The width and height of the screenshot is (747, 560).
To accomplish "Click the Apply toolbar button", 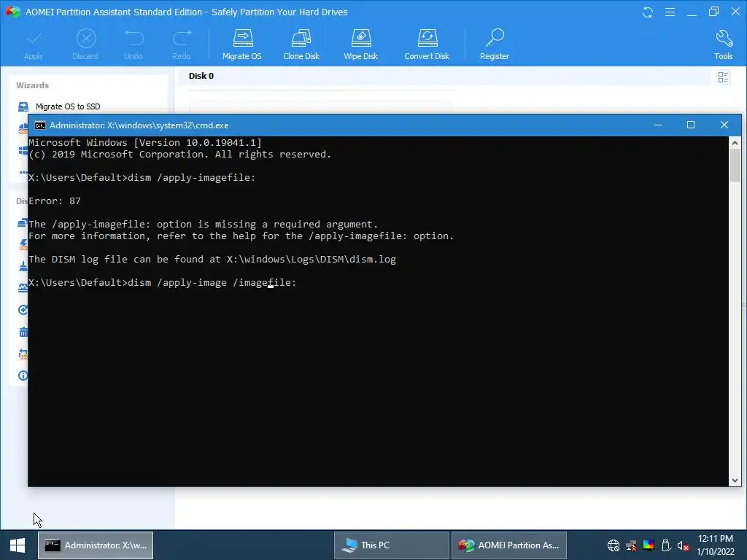I will (x=34, y=45).
